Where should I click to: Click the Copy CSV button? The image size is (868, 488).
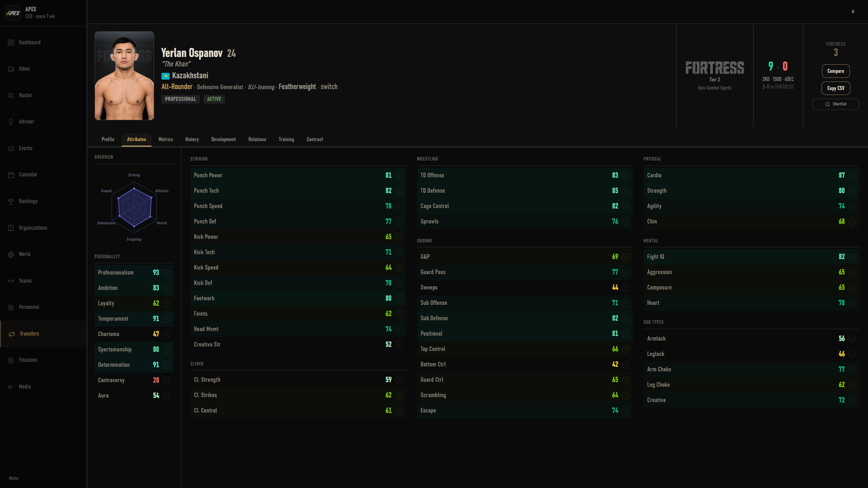tap(835, 88)
